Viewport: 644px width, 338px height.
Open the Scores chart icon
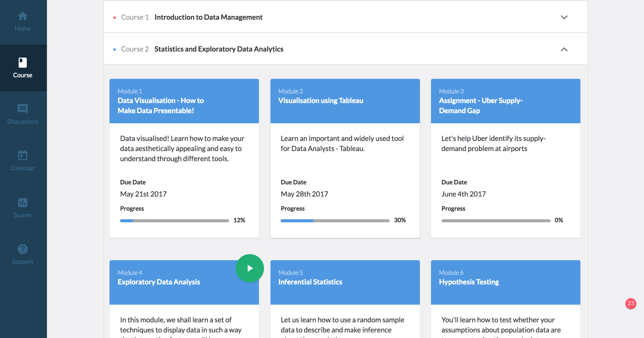tap(22, 202)
